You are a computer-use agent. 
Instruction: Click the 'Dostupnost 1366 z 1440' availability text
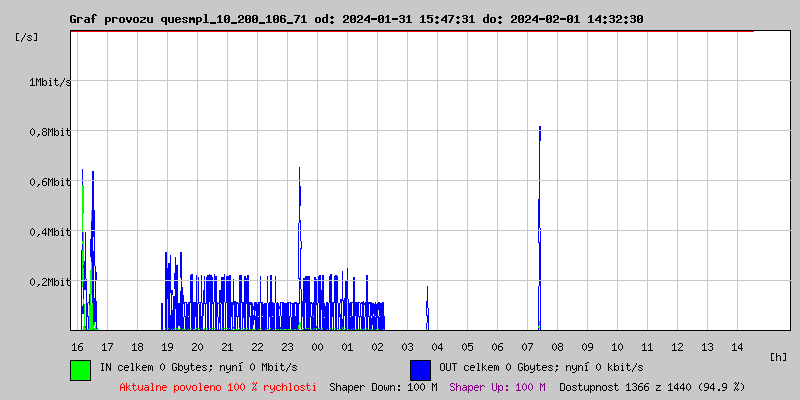[x=651, y=387]
